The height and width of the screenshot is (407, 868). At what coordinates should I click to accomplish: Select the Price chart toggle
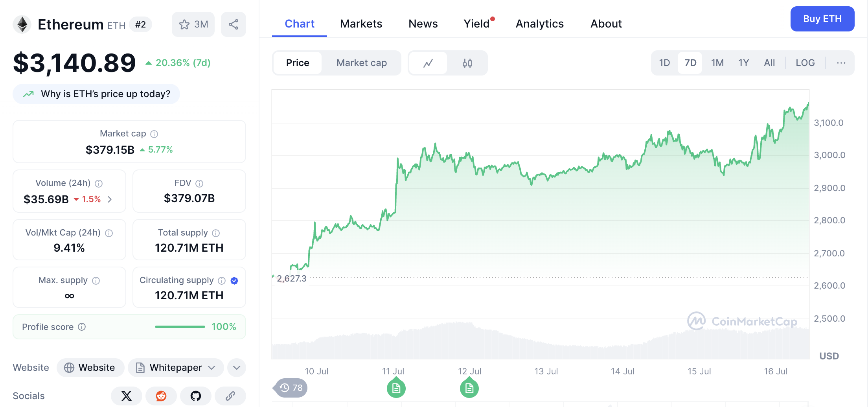point(298,63)
